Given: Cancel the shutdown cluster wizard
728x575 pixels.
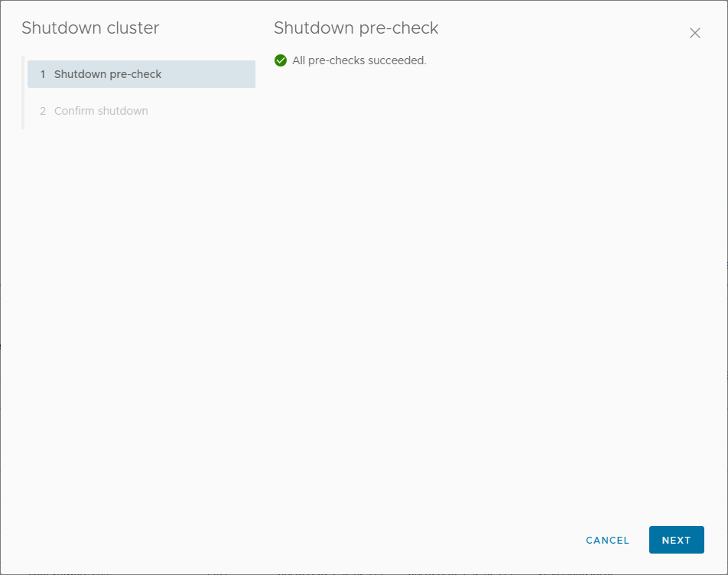Looking at the screenshot, I should 607,540.
